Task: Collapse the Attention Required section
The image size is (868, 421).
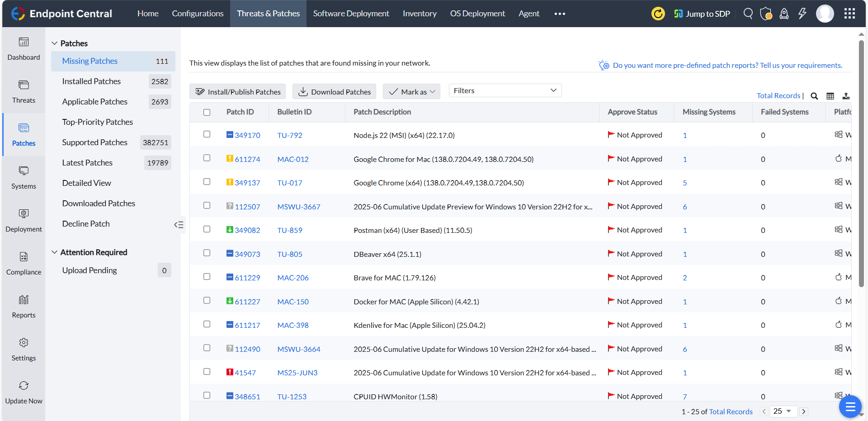Action: click(55, 252)
